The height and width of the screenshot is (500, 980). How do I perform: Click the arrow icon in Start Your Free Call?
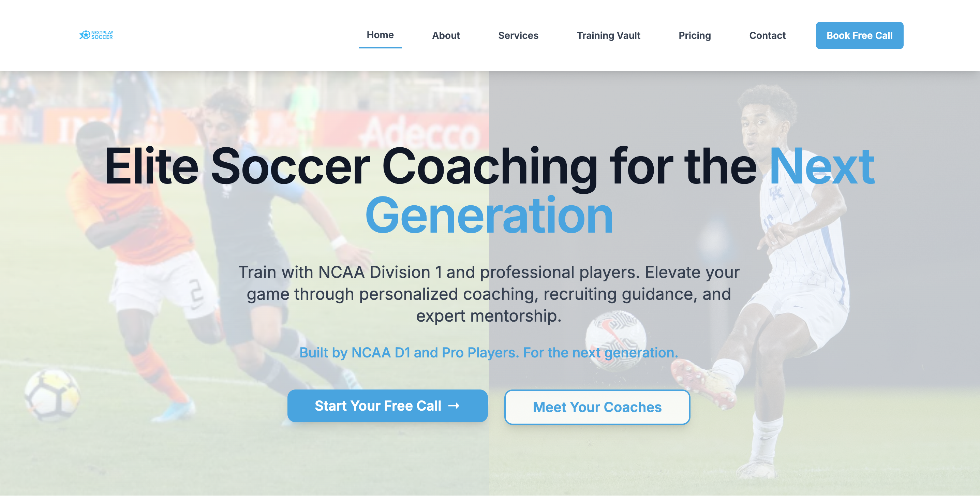pos(454,406)
